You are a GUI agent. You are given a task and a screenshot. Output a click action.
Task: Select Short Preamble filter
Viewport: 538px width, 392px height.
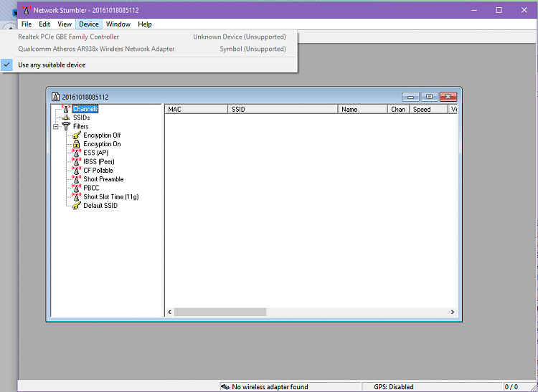pyautogui.click(x=103, y=179)
